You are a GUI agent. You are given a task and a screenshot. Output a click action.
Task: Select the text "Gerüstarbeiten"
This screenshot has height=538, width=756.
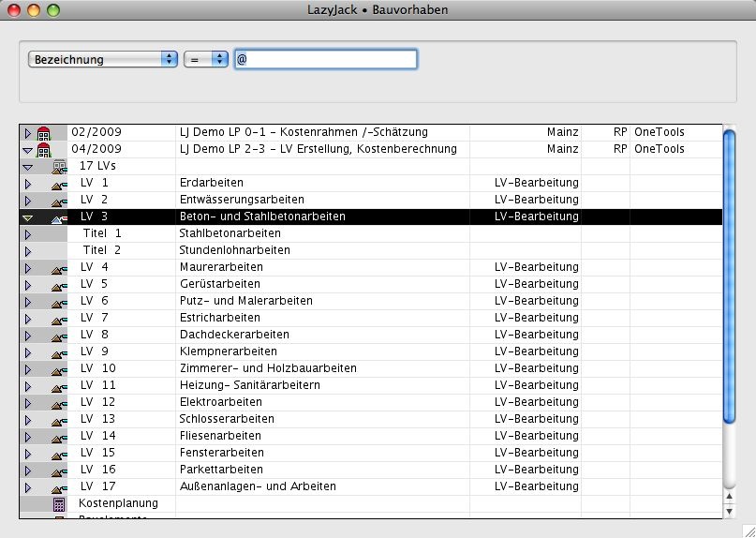coord(220,284)
